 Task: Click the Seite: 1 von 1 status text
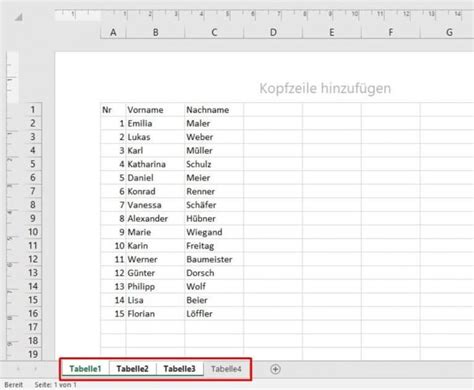point(55,385)
